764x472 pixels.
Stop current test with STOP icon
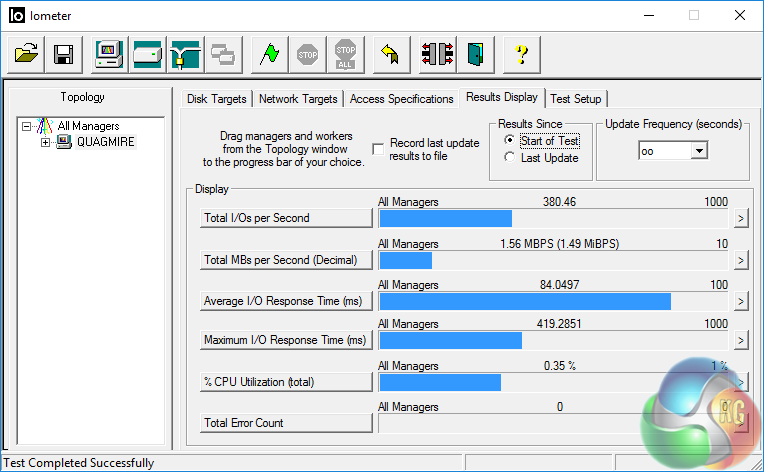pyautogui.click(x=307, y=54)
